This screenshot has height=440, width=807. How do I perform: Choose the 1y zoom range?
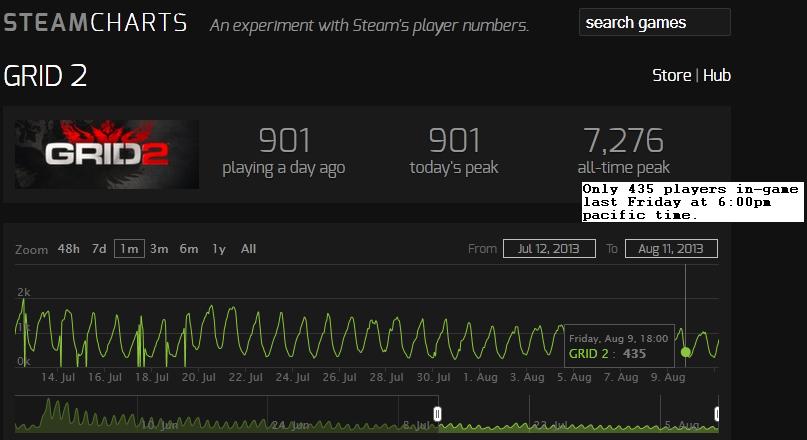point(219,249)
